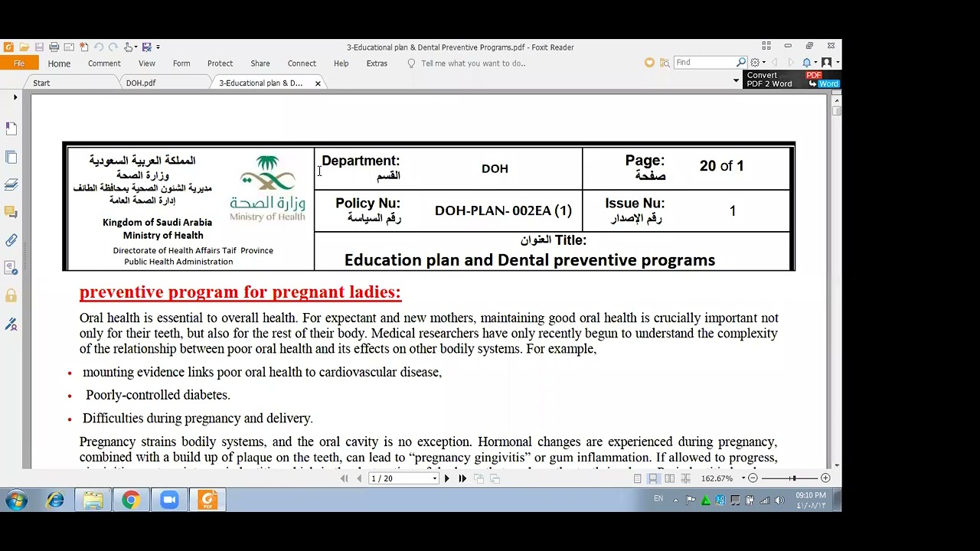Open advanced folder search icon
Screen dimensions: 980x551
[x=665, y=63]
